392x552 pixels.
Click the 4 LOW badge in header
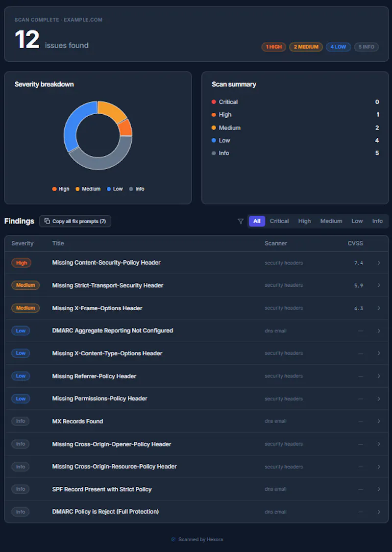point(338,47)
